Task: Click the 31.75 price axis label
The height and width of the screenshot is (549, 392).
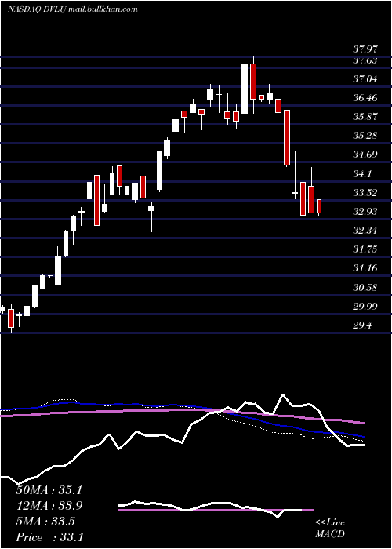Action: tap(365, 249)
